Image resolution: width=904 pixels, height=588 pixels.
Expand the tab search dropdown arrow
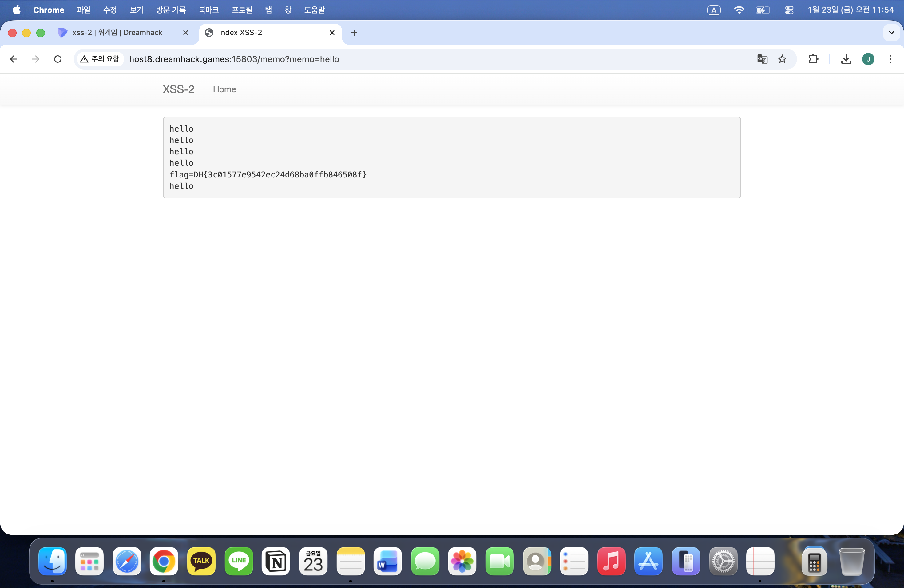pos(891,33)
